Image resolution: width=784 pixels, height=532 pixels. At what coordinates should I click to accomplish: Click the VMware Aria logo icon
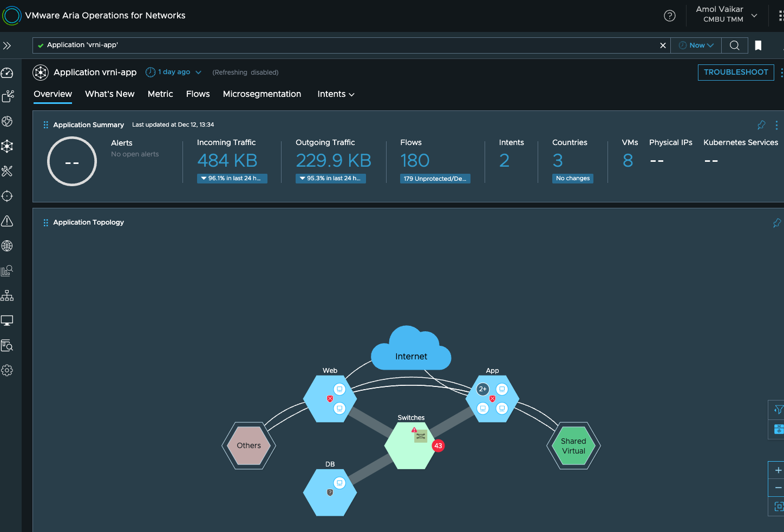click(x=11, y=16)
